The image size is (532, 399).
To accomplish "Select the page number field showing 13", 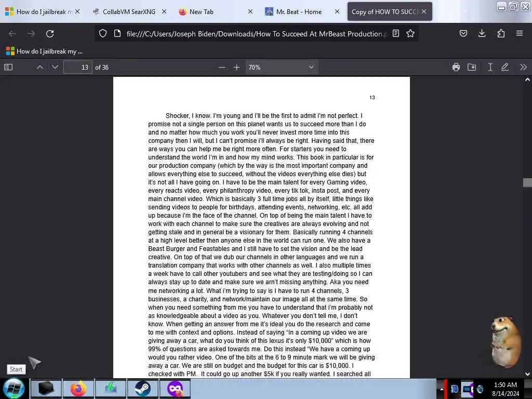I will tap(78, 67).
